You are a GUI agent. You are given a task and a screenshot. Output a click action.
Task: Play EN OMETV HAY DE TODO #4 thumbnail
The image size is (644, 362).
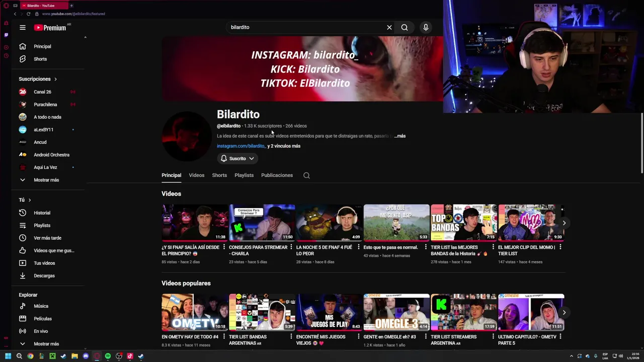coord(194,312)
